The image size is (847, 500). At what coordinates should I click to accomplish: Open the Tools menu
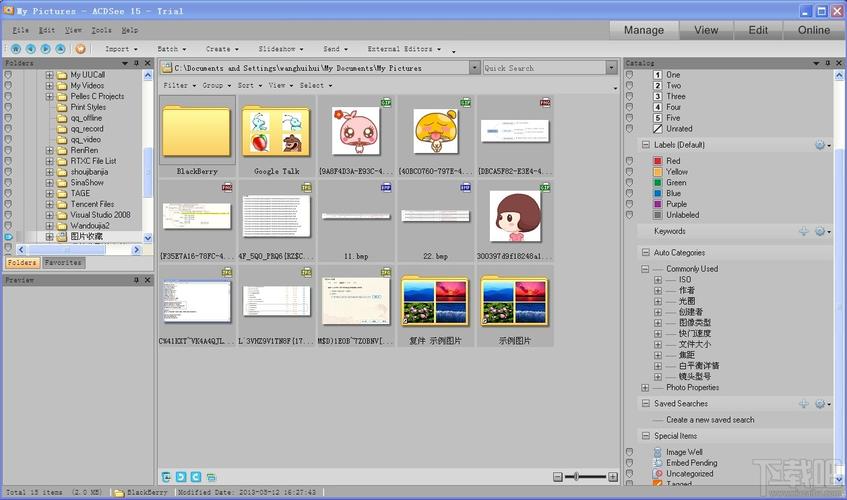click(x=101, y=30)
